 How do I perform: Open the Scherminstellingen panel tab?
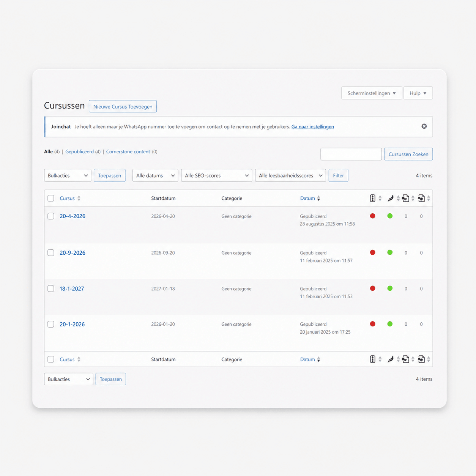(x=371, y=93)
